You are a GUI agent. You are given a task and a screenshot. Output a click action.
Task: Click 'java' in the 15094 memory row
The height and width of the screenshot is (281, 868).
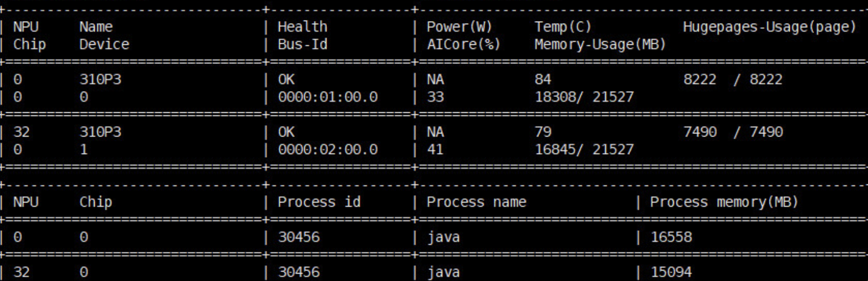click(x=443, y=273)
